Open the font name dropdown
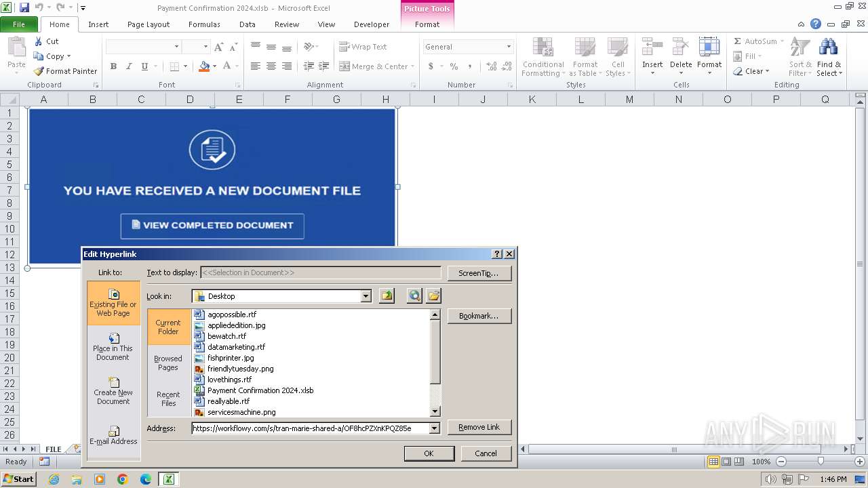 click(177, 47)
